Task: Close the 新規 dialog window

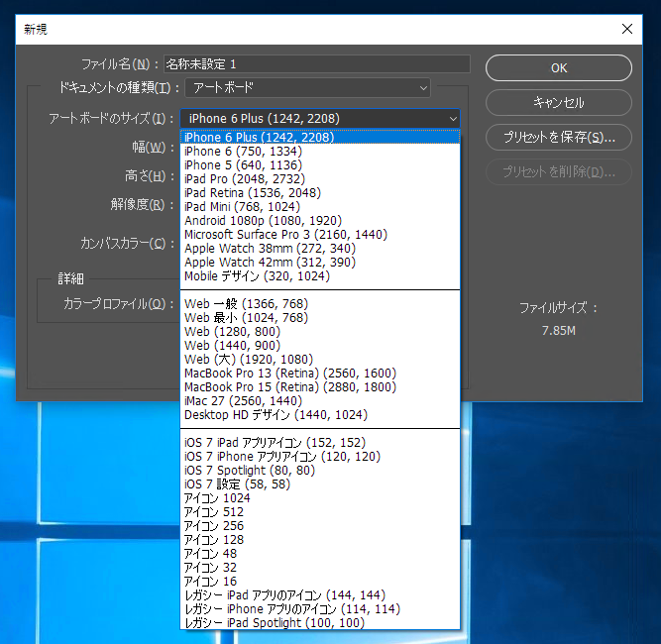Action: (x=627, y=29)
